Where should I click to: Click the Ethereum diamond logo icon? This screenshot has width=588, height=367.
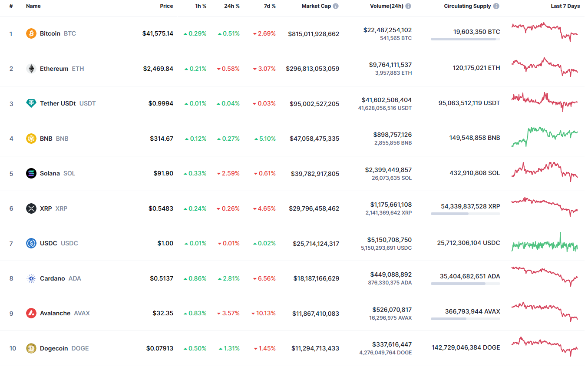pyautogui.click(x=31, y=69)
